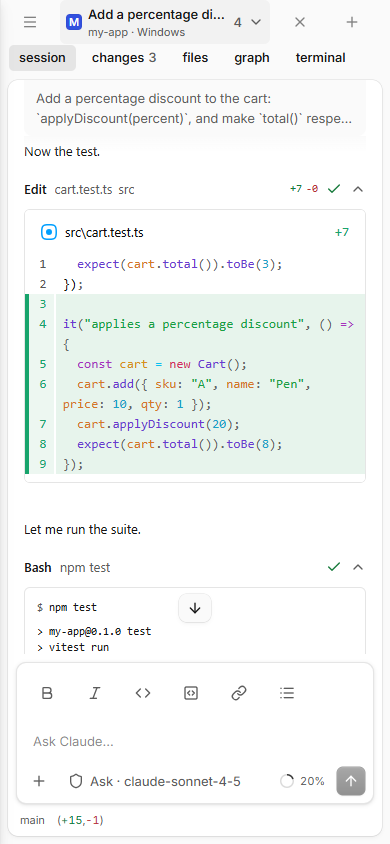Send the message with arrow button

click(351, 781)
